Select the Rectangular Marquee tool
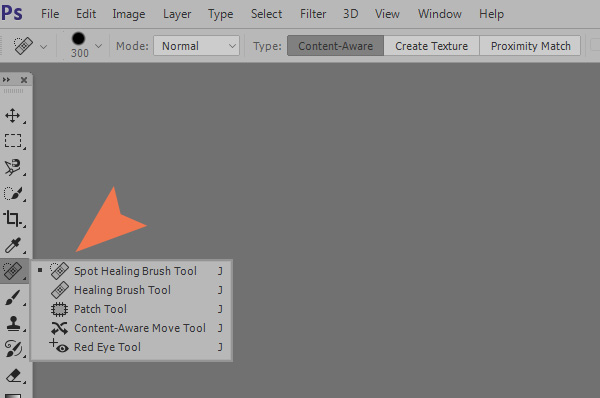The width and height of the screenshot is (600, 398). tap(13, 141)
